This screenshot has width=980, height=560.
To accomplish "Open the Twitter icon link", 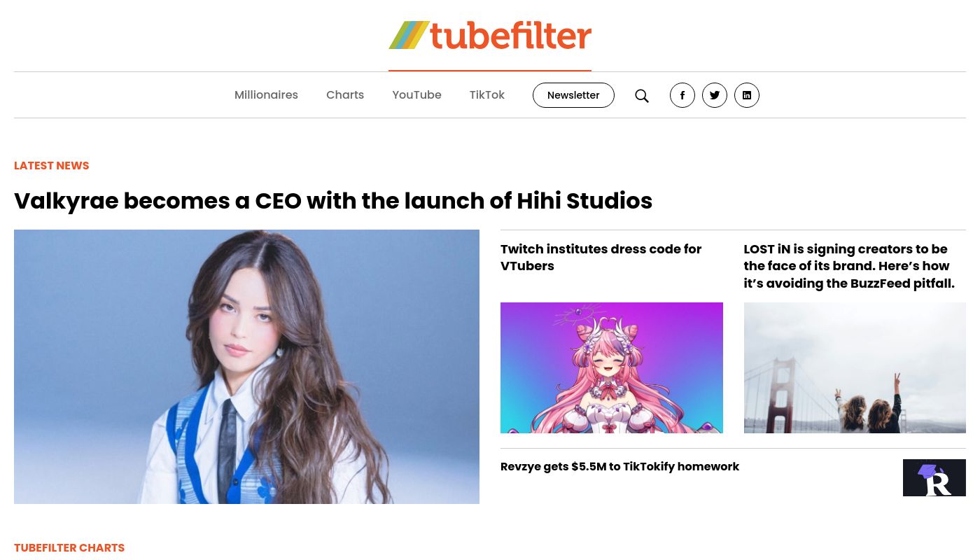I will pyautogui.click(x=715, y=95).
